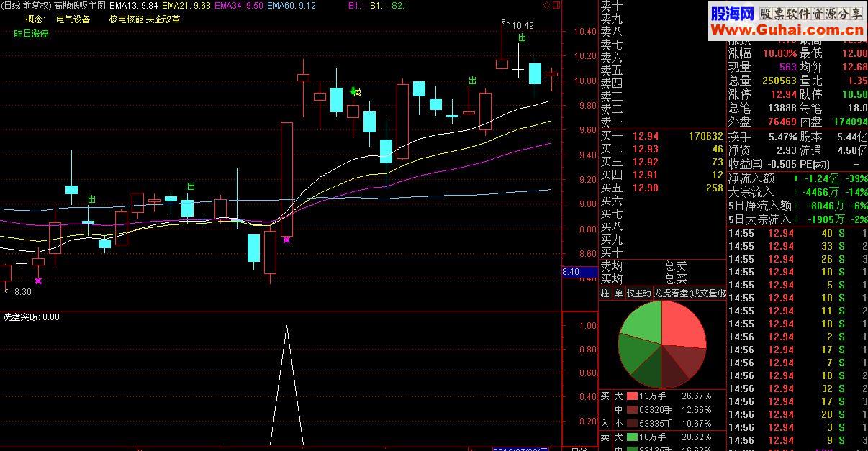Screen dimensions: 868x451
Task: Click the 63320手 medium-buy legend swatch
Action: coord(632,410)
